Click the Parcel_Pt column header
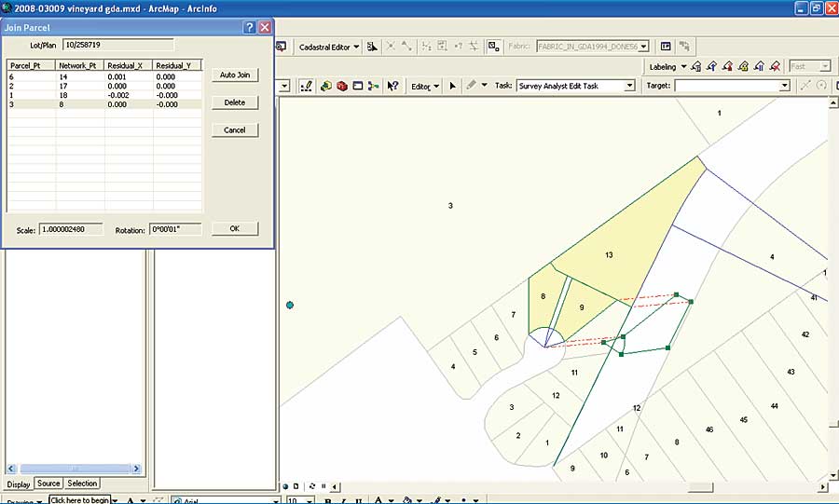The width and height of the screenshot is (839, 504). 32,65
